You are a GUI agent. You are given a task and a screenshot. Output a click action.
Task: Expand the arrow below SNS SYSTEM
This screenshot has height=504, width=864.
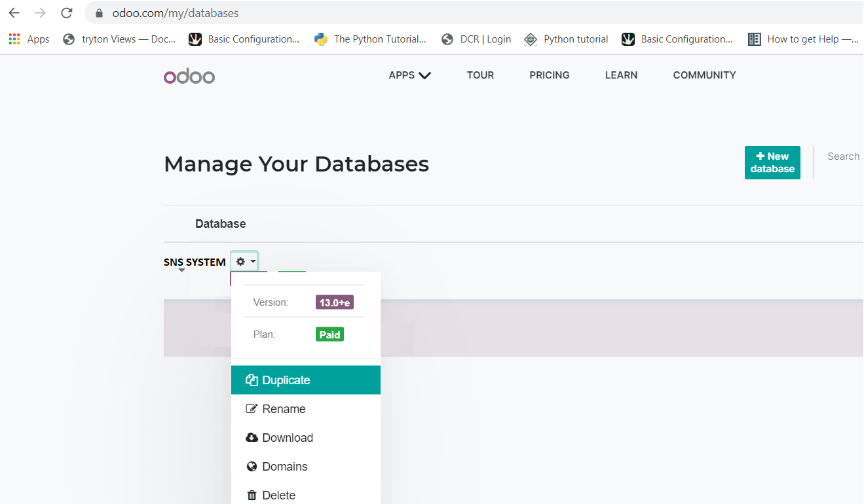(x=181, y=270)
